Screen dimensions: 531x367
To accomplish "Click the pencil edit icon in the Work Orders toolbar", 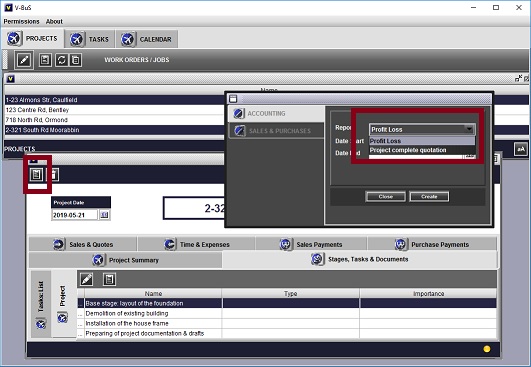I will (x=24, y=60).
